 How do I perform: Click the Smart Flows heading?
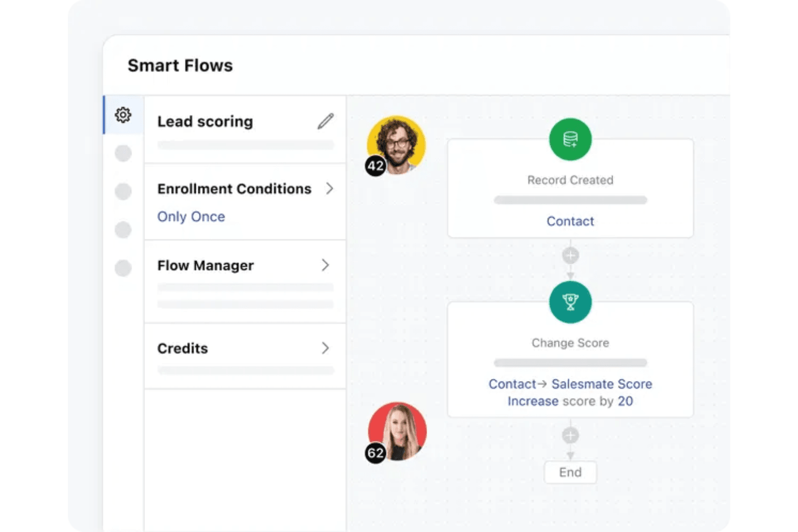[180, 66]
